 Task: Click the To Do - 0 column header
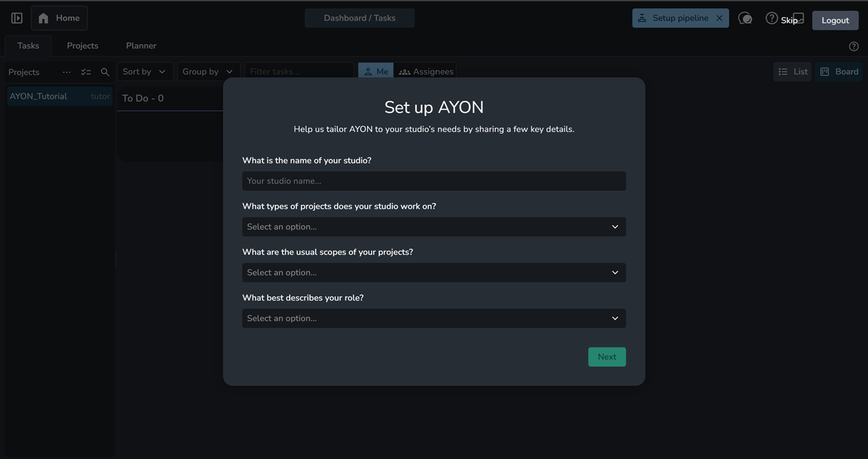pyautogui.click(x=143, y=98)
